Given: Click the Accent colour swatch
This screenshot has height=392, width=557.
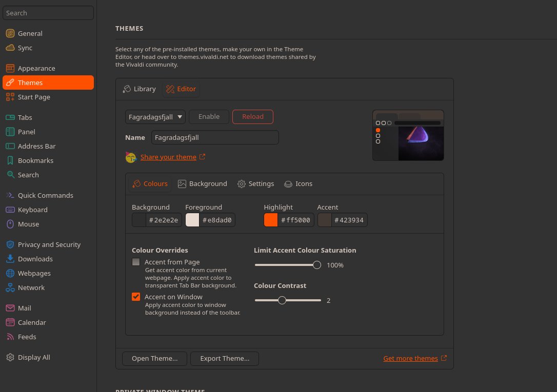Looking at the screenshot, I should click(324, 220).
